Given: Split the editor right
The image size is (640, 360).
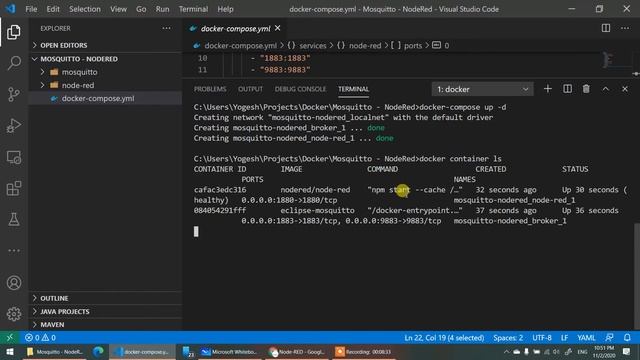Looking at the screenshot, I should (606, 28).
